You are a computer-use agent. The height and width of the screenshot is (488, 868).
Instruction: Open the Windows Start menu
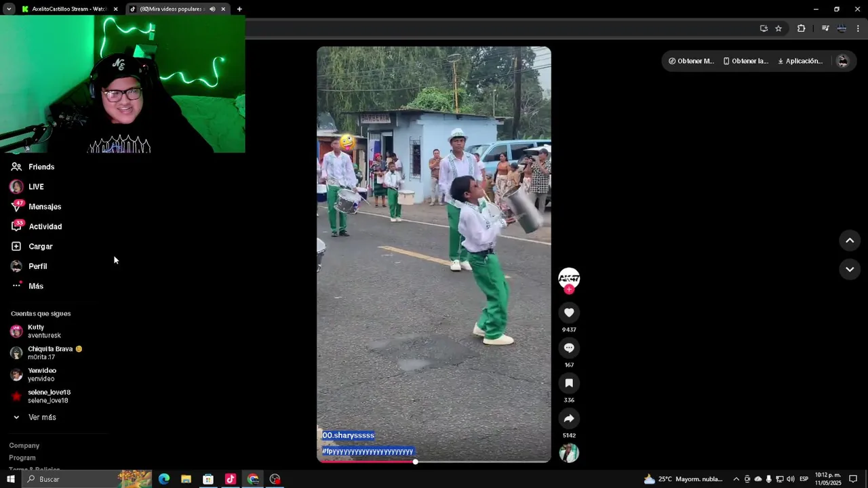pos(10,479)
